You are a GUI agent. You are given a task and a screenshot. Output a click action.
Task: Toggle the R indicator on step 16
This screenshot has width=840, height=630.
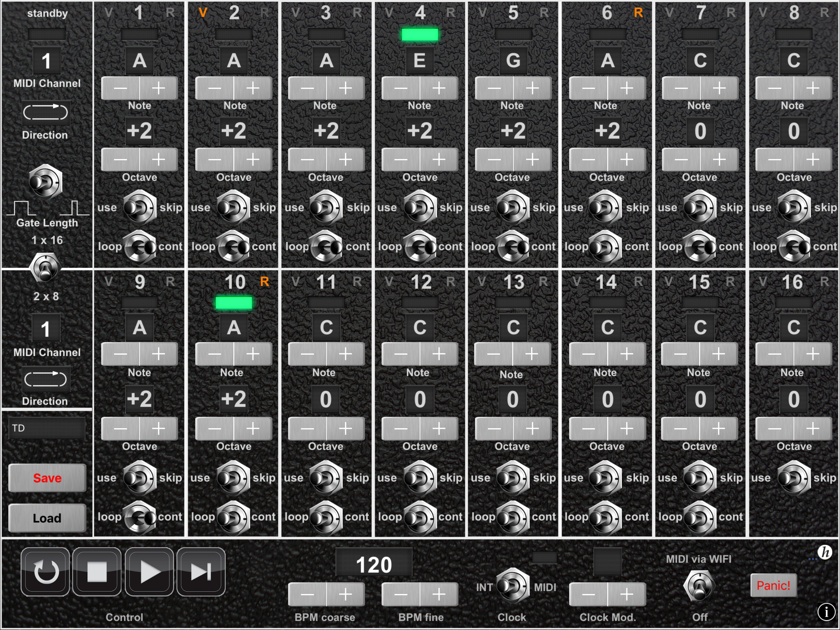(x=824, y=281)
